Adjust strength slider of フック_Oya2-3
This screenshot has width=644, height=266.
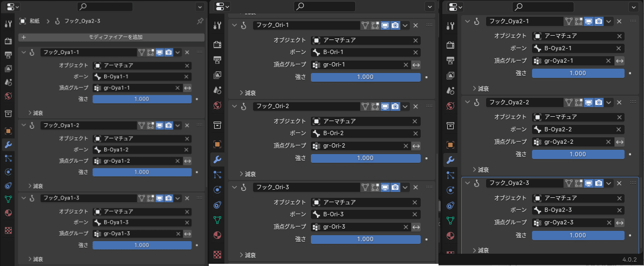pyautogui.click(x=578, y=235)
